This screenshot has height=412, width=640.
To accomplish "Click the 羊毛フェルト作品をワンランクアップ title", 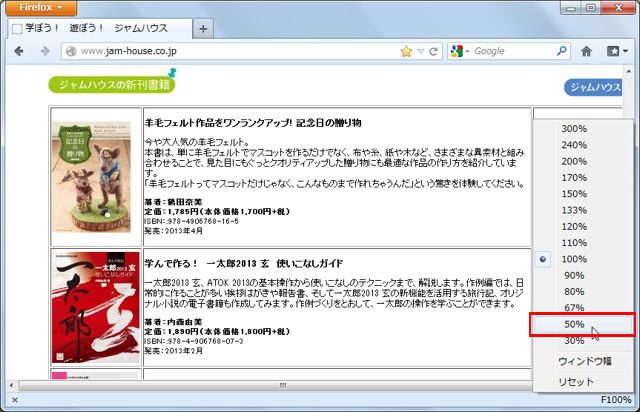I will 253,123.
